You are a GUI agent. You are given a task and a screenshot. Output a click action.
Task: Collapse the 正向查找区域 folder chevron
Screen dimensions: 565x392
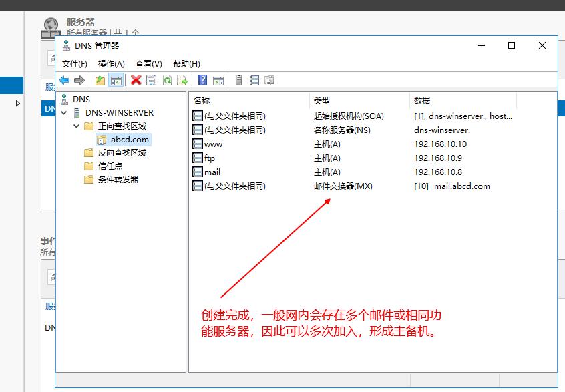point(75,127)
